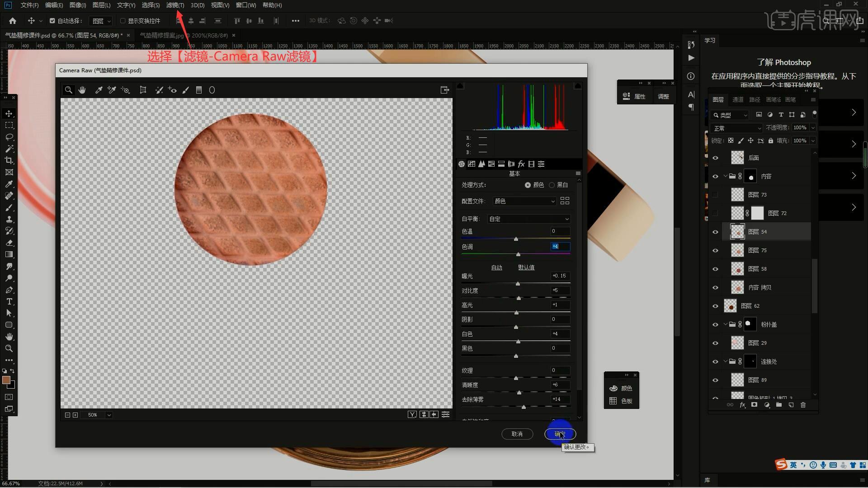Select the 黑白 treatment radio button
This screenshot has height=488, width=868.
552,185
